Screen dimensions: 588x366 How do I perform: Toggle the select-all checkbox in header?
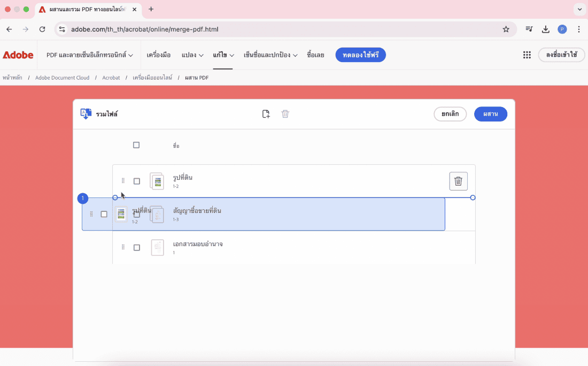(x=136, y=145)
